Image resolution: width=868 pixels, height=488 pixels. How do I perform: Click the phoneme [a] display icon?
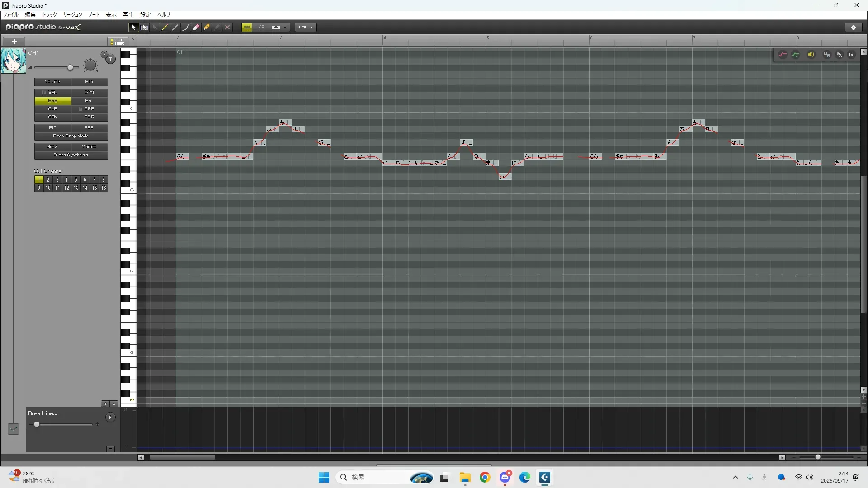pos(852,55)
